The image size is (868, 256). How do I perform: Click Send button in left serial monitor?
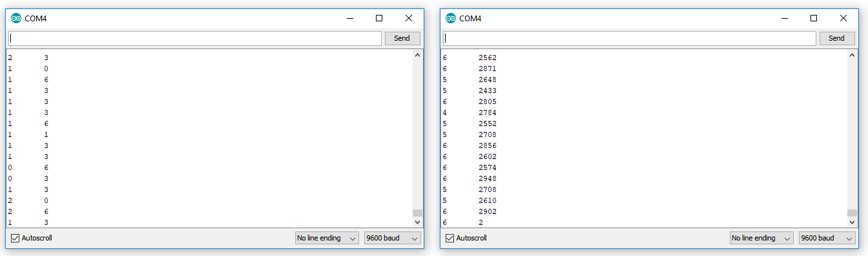402,38
